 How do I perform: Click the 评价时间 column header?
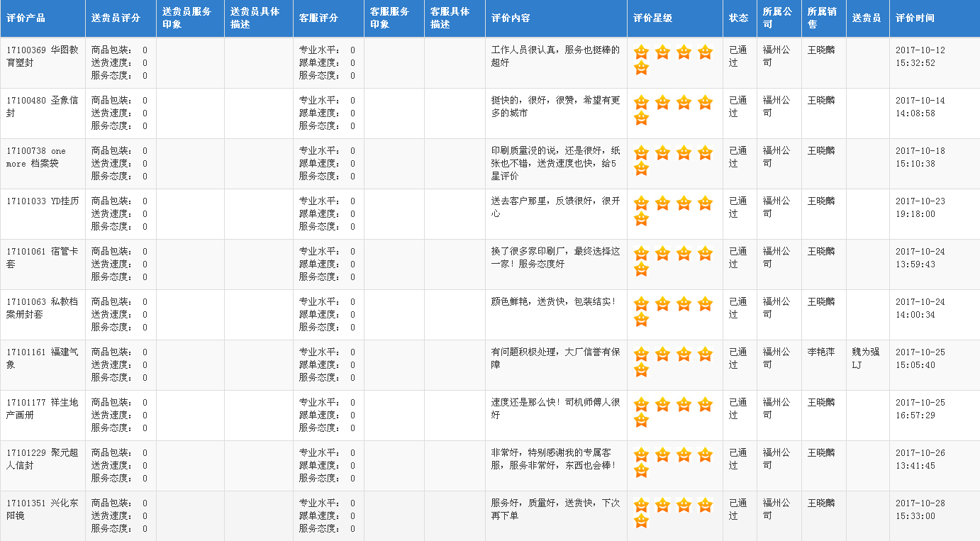click(x=915, y=18)
